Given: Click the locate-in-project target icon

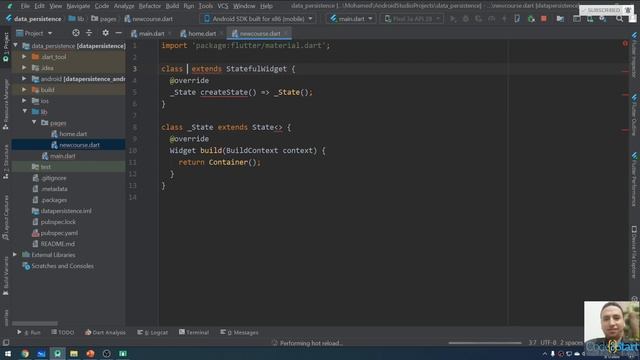Looking at the screenshot, I should (76, 33).
